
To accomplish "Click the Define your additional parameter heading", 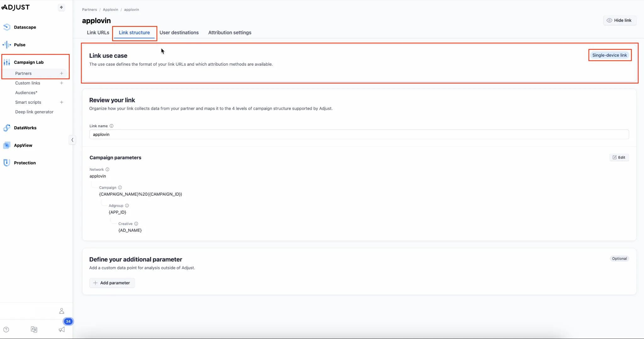I will coord(136,259).
